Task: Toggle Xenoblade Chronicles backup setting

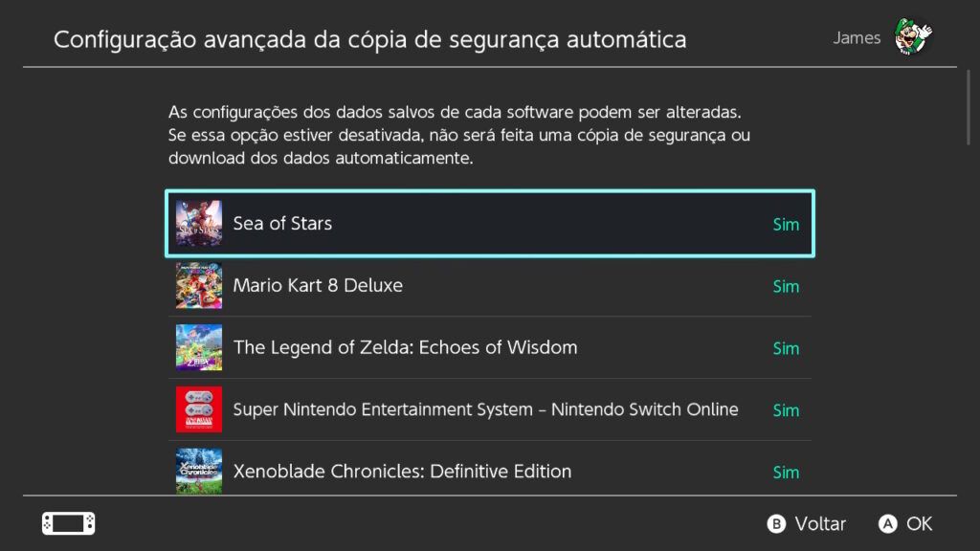Action: click(x=786, y=471)
